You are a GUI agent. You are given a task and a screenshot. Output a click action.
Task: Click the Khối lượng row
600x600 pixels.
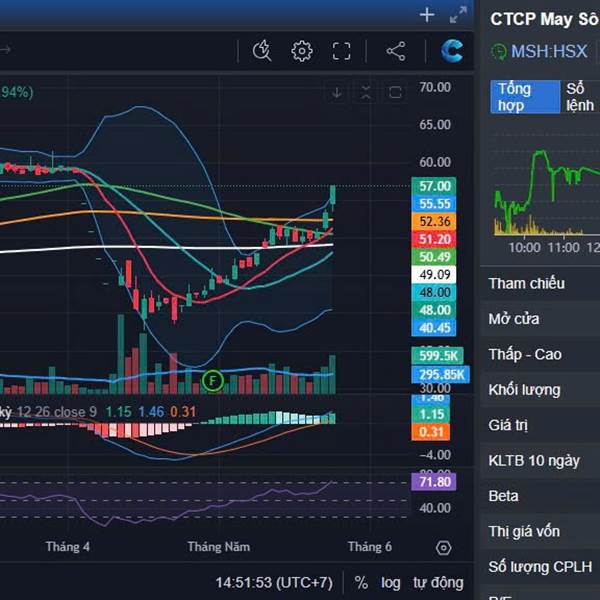pos(540,390)
